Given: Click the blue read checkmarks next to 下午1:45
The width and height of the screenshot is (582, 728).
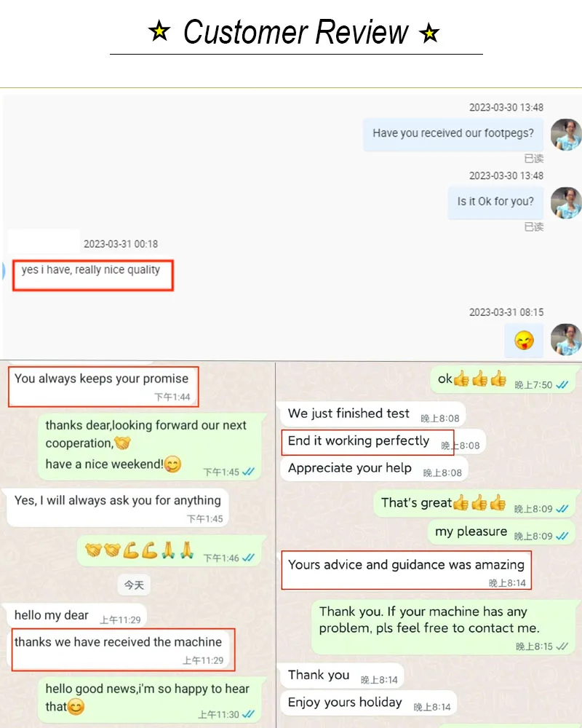Looking at the screenshot, I should [249, 472].
